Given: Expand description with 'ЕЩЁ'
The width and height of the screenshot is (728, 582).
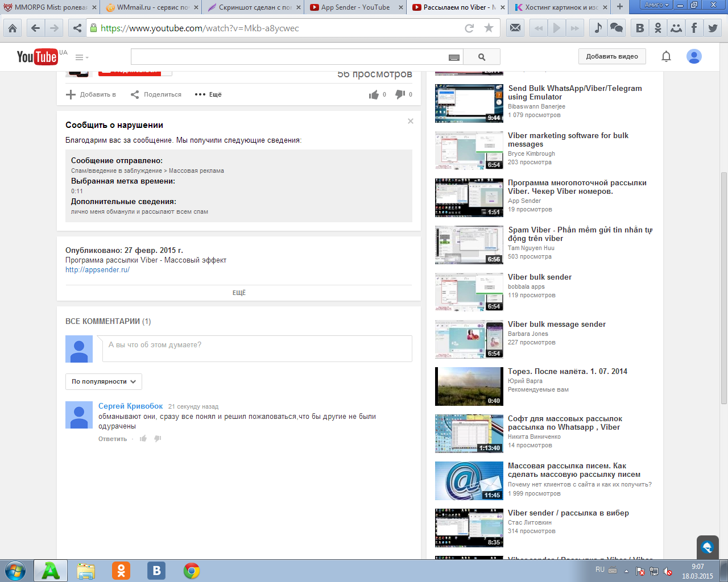Looking at the screenshot, I should click(x=239, y=293).
